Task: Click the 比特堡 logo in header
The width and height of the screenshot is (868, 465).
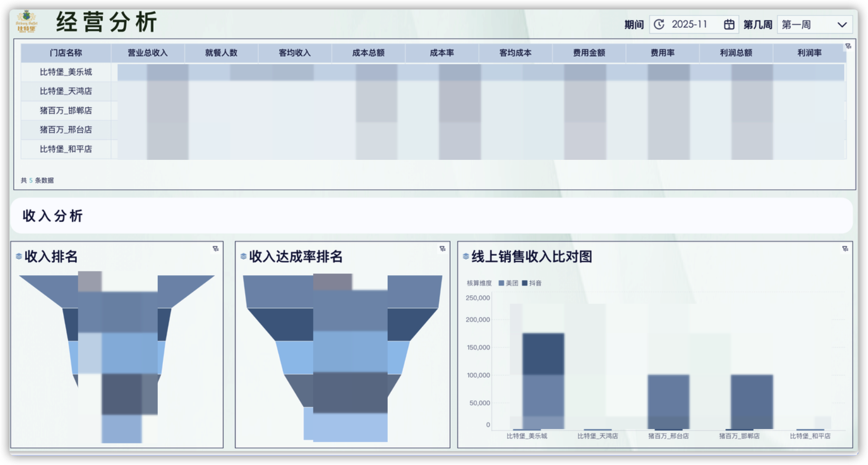Action: [26, 22]
